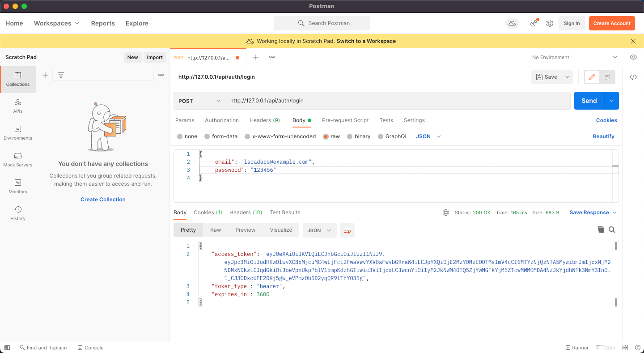Viewport: 644px width, 353px height.
Task: Click the Save request button
Action: (547, 77)
